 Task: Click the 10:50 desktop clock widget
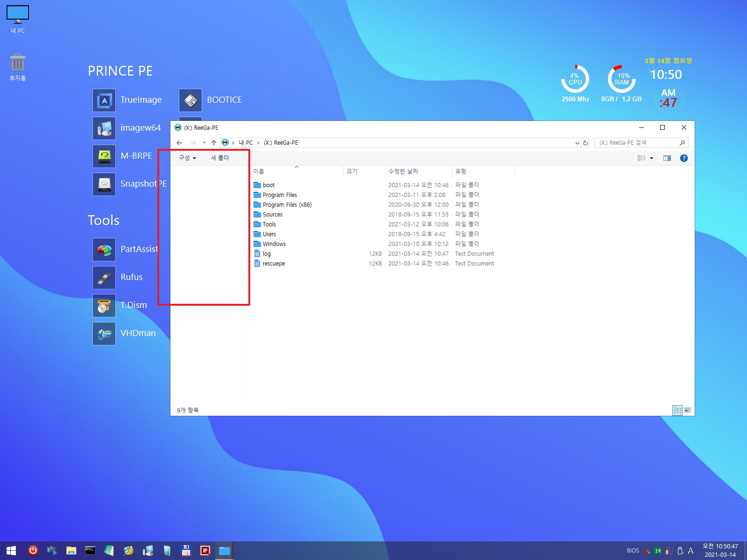pos(666,75)
